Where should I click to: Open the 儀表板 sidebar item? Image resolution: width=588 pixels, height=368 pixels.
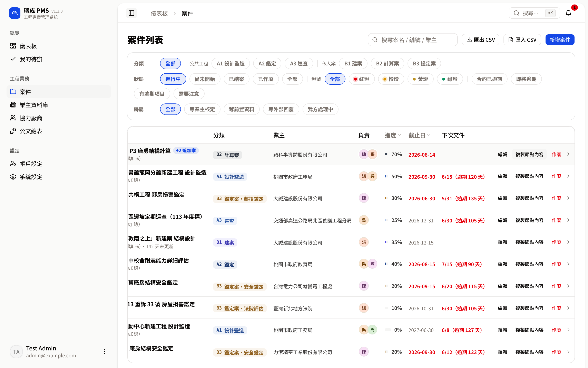59,46
